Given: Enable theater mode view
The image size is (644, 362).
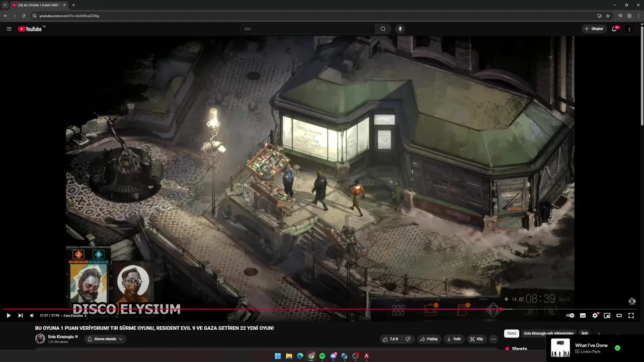Looking at the screenshot, I should pos(619,315).
